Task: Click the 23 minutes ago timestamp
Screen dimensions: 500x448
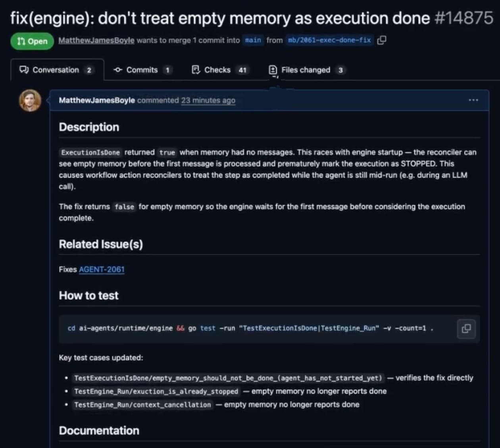Action: [x=208, y=100]
